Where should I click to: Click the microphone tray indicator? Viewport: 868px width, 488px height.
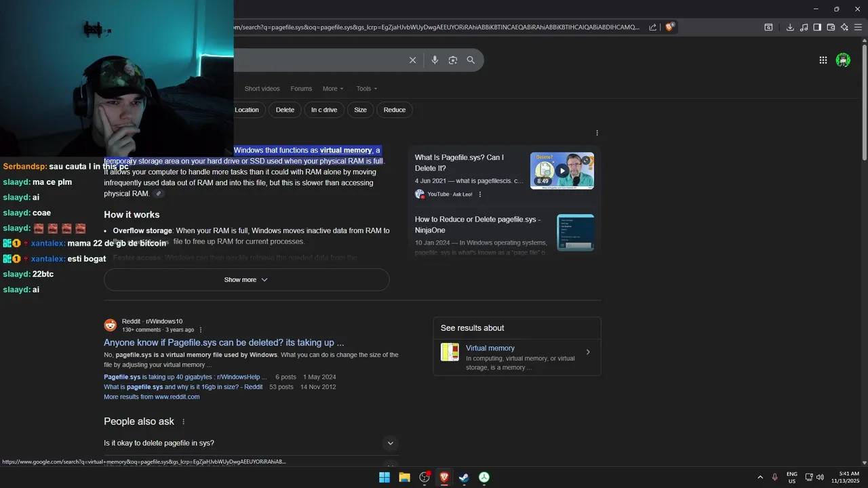pos(774,477)
